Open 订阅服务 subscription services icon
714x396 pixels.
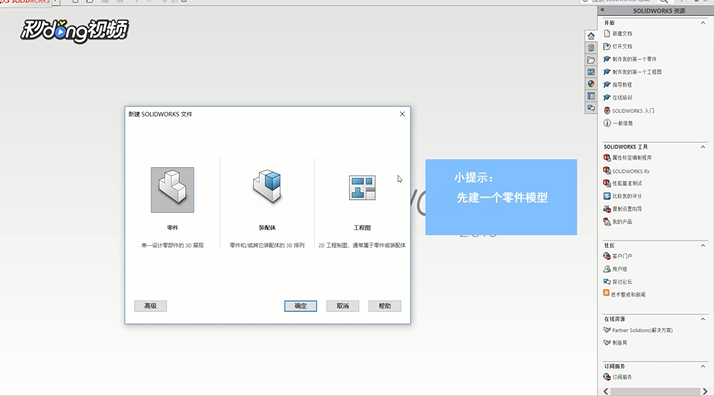[x=607, y=377]
